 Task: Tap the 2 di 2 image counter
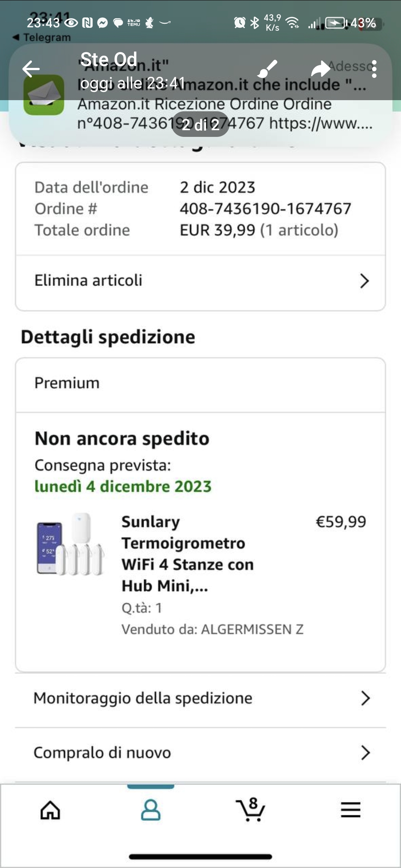point(200,124)
